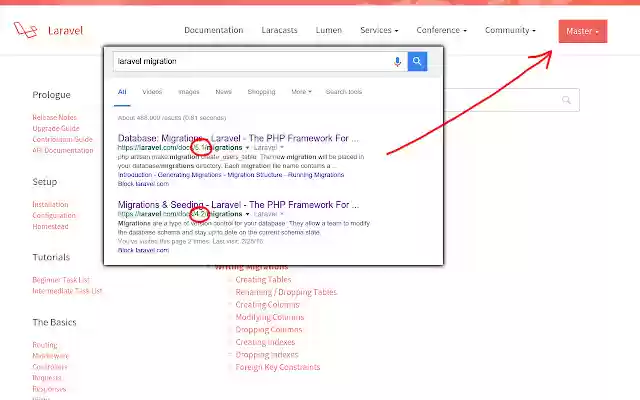This screenshot has height=400, width=640.
Task: Open the Foreign Key Constraints link
Action: (278, 367)
